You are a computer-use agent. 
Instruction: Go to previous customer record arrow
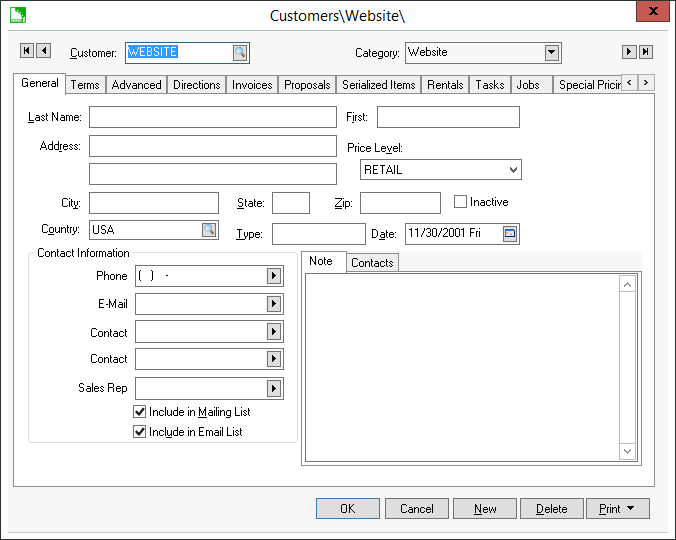point(43,51)
